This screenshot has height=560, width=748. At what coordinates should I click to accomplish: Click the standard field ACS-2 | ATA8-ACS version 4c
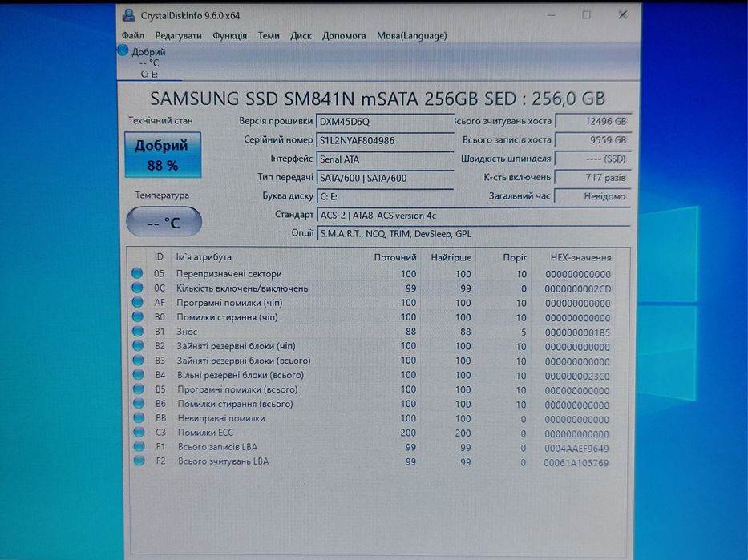coord(473,216)
